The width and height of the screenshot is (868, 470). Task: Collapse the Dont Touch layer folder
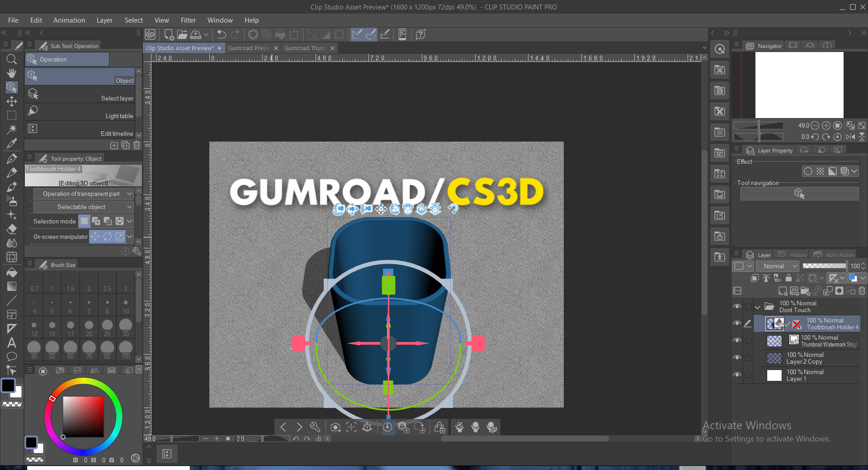click(758, 307)
